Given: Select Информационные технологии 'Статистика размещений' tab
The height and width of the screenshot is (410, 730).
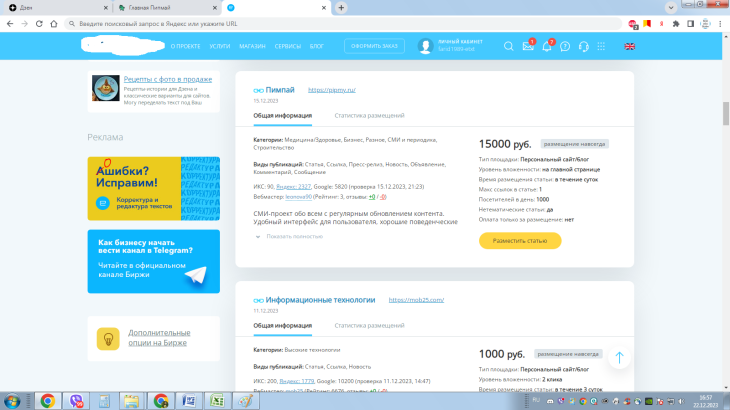Looking at the screenshot, I should pyautogui.click(x=369, y=325).
